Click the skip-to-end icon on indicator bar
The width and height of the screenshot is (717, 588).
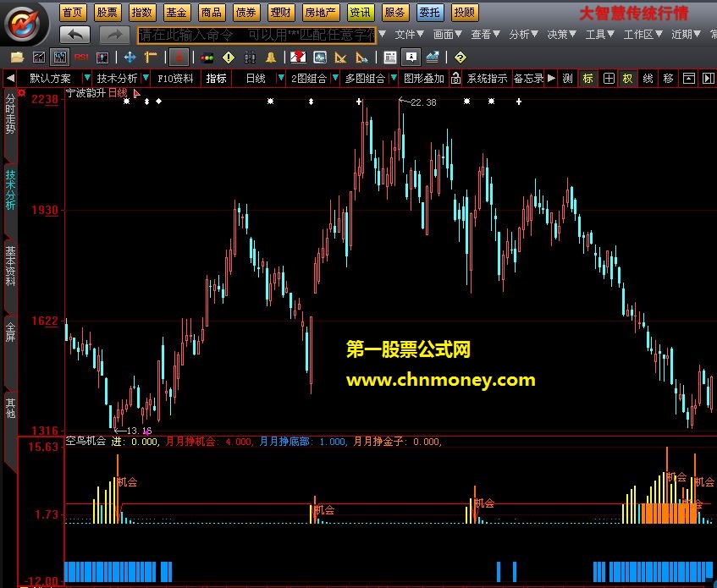click(708, 79)
